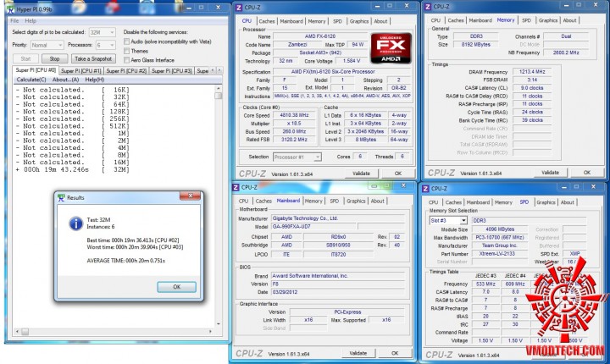Screen dimensions: 610x364
Task: Switch to the Super PI [CPU #2] tab
Action: 126,71
